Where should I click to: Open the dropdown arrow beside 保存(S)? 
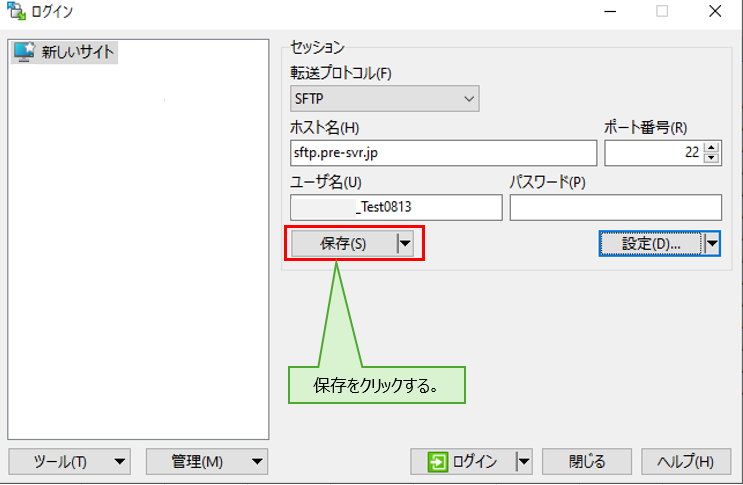tap(404, 243)
